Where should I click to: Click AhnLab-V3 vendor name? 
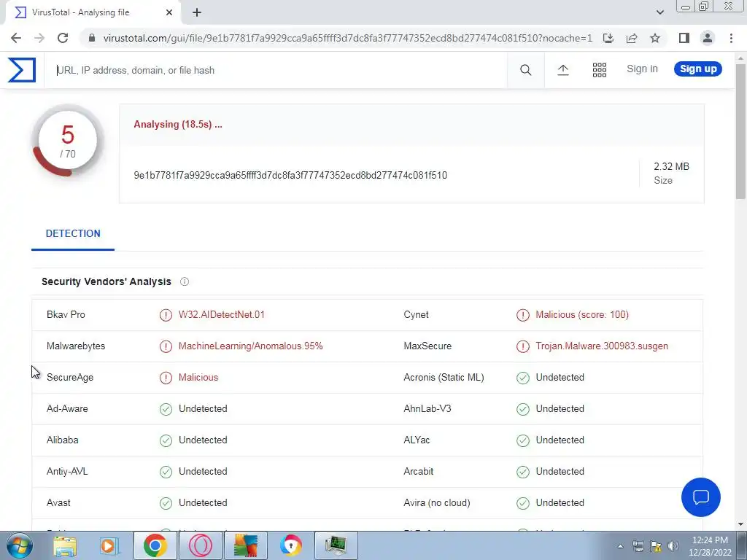point(427,408)
